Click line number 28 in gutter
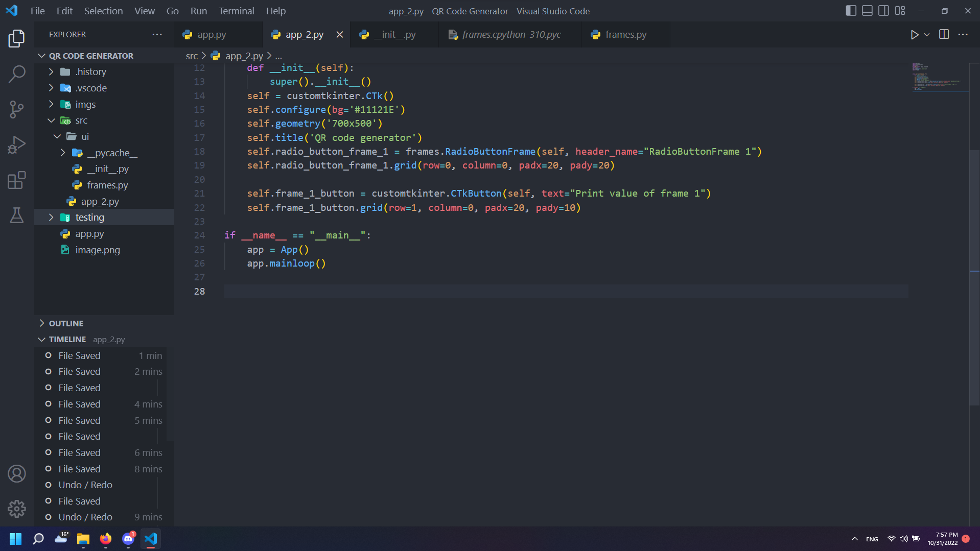This screenshot has width=980, height=551. [199, 291]
